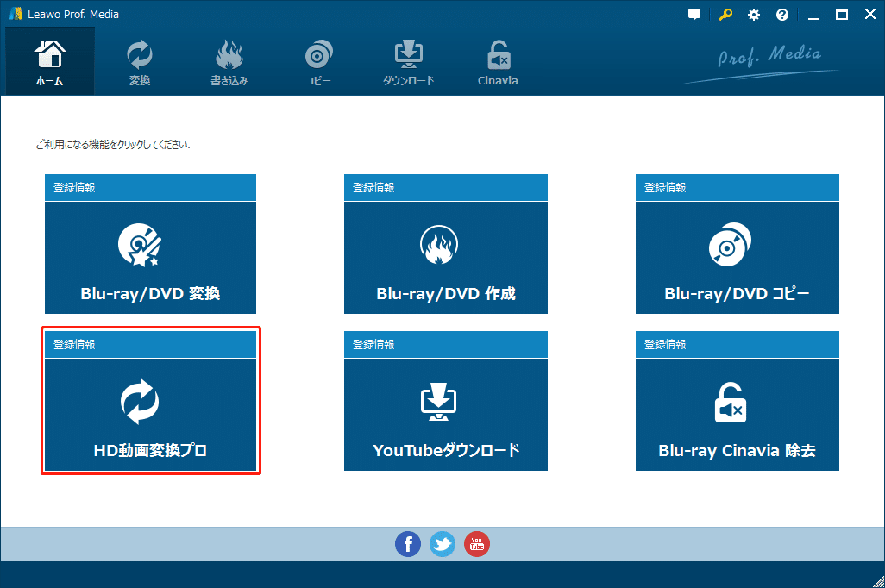885x588 pixels.
Task: Select the Cinavia removal module icon
Action: 498,54
